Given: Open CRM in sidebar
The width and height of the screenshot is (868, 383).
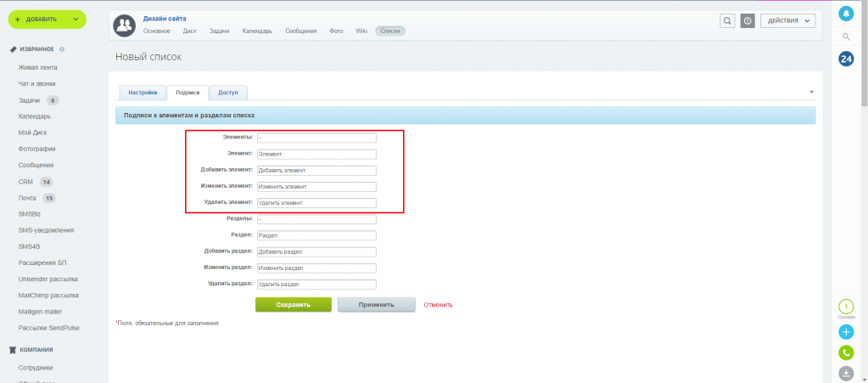Looking at the screenshot, I should [x=26, y=182].
